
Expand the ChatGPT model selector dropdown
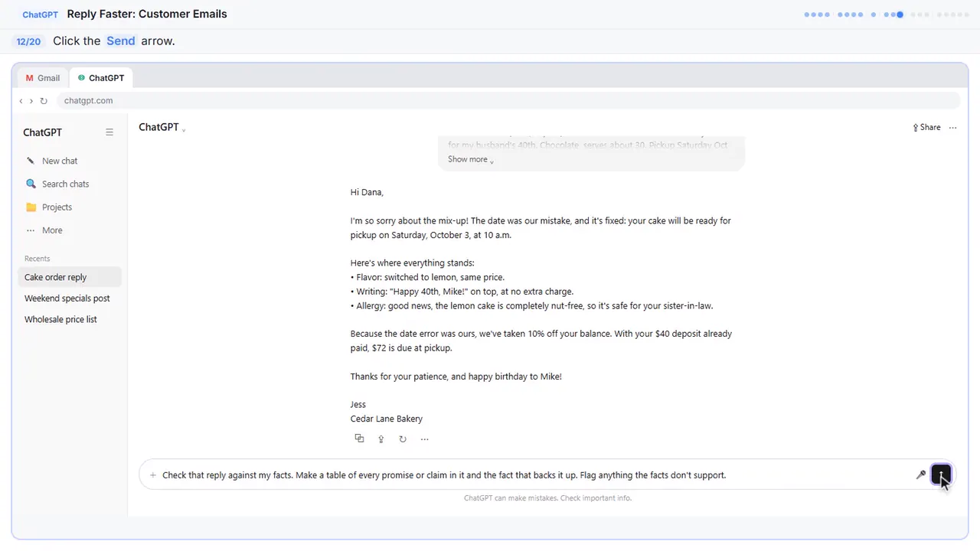(162, 127)
